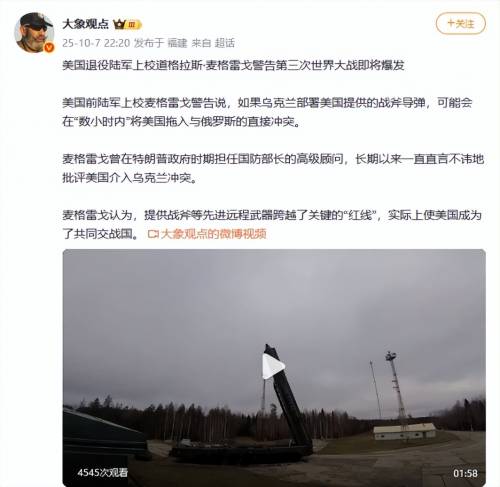
Task: Click the 大象观点 username
Action: 85,24
